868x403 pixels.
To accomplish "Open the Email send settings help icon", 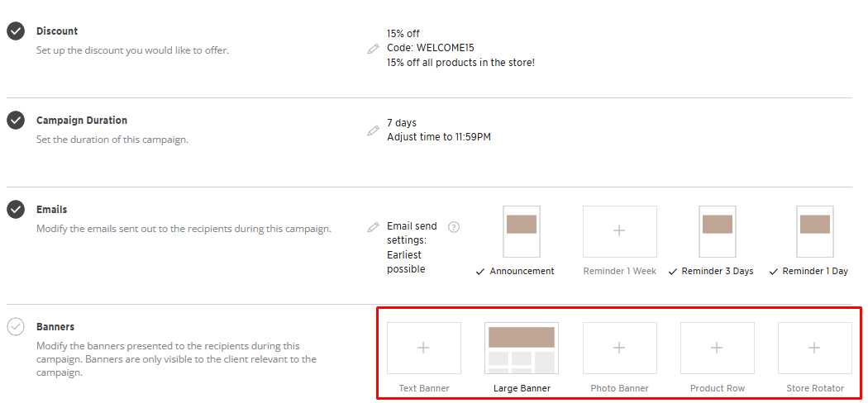I will tap(454, 227).
